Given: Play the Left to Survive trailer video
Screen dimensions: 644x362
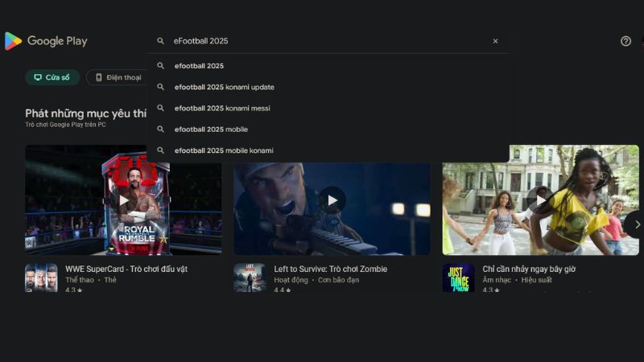Looking at the screenshot, I should pos(332,200).
